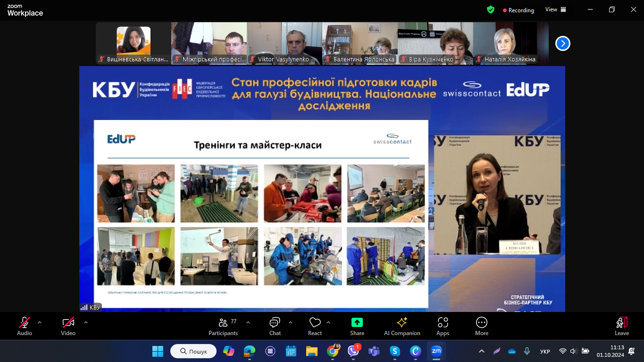The image size is (644, 362).
Task: Launch the AI Companion
Action: coord(402,326)
